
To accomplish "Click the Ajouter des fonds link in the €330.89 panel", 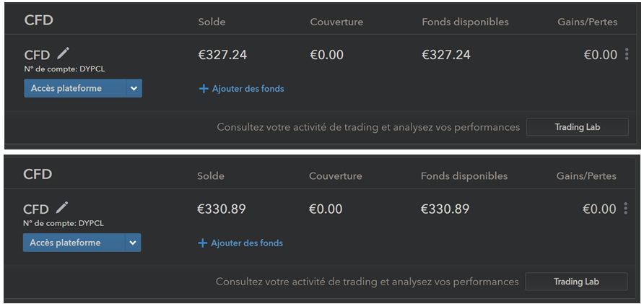I will click(246, 243).
